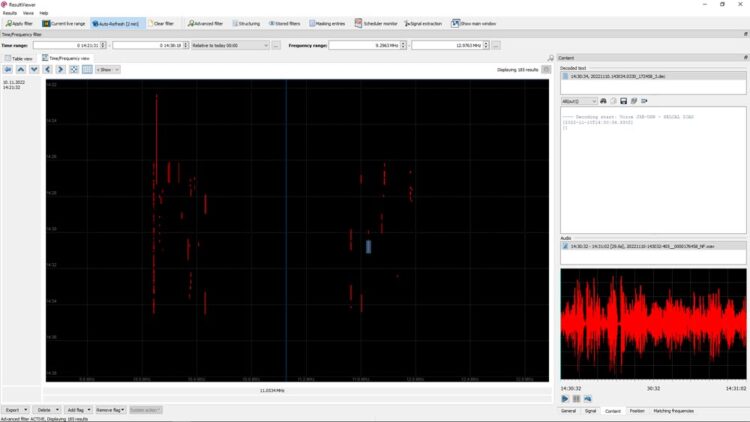Open the Matching frequencies tab
This screenshot has width=750, height=422.
pyautogui.click(x=675, y=410)
